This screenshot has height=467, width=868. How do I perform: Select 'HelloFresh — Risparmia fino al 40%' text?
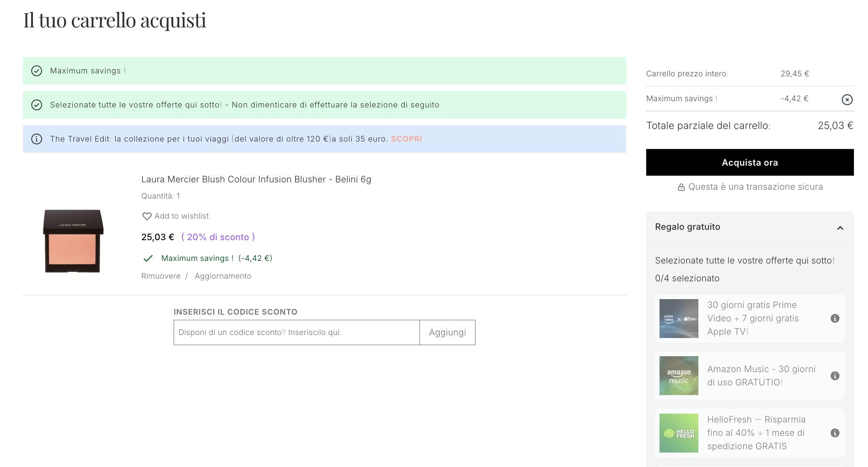point(756,433)
